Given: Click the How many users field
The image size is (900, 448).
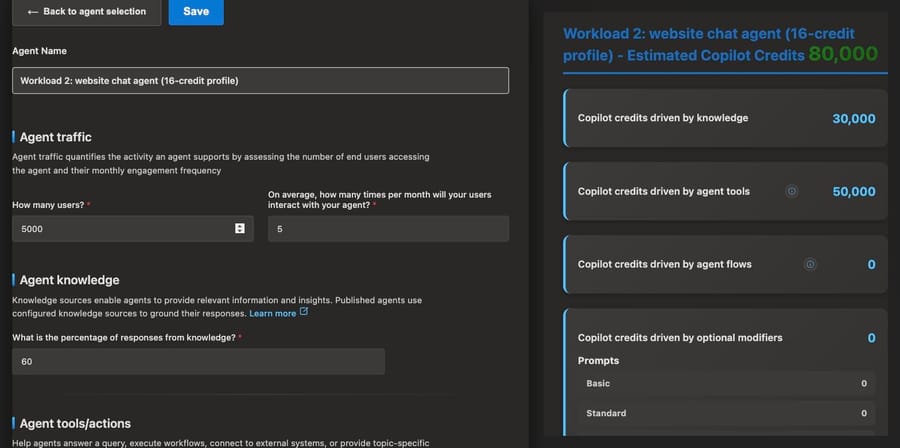Looking at the screenshot, I should (133, 229).
